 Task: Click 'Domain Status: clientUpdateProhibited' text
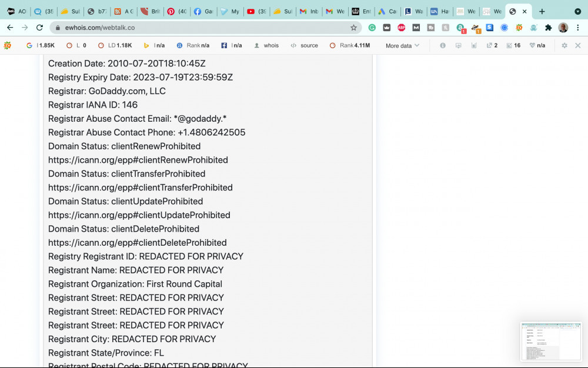[126, 201]
